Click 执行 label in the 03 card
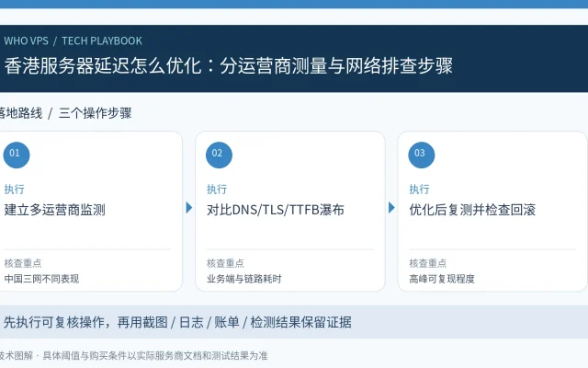The image size is (588, 368). 419,189
